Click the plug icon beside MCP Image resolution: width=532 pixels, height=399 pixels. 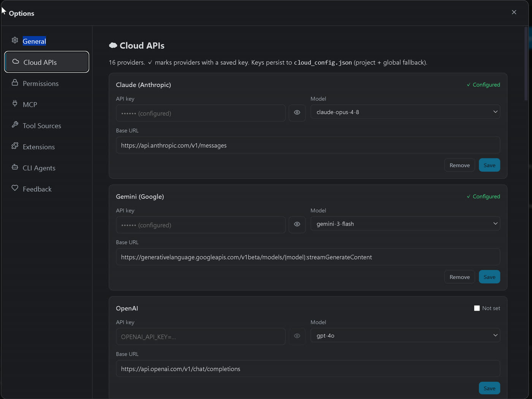tap(15, 103)
